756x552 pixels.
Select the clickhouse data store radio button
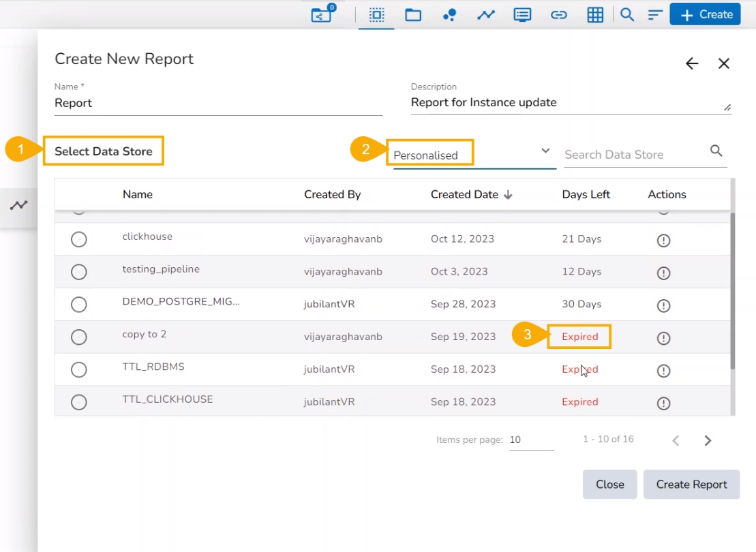pyautogui.click(x=79, y=239)
